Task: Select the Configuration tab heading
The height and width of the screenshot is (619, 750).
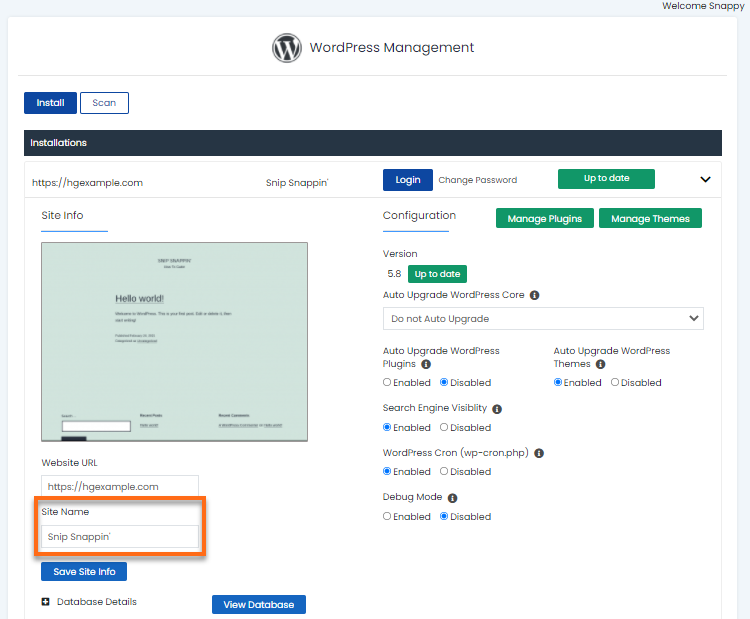Action: point(419,215)
